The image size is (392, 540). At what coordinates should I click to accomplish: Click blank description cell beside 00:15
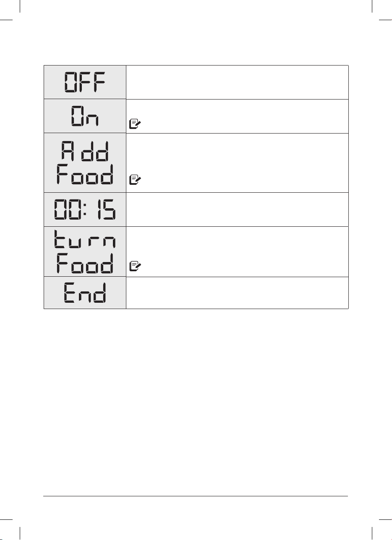[x=237, y=210]
